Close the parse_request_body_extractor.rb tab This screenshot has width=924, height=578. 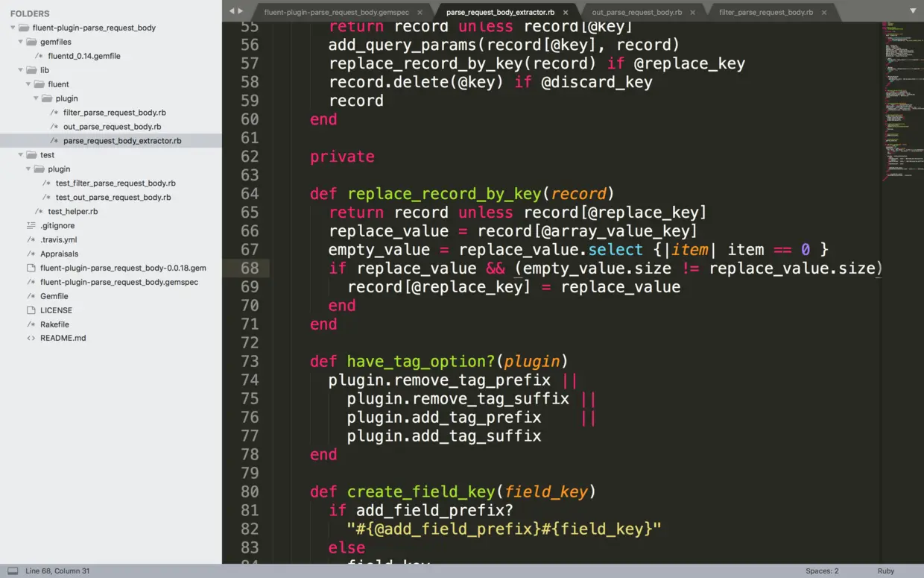566,13
